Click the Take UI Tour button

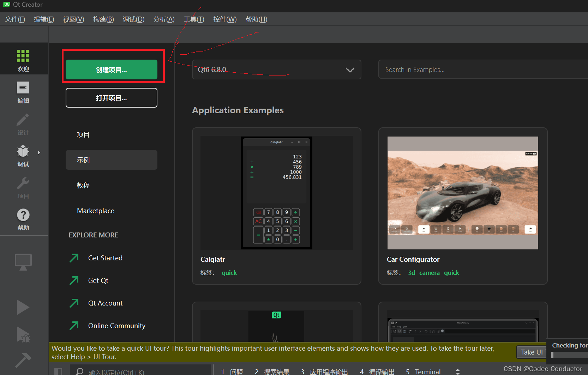click(532, 352)
